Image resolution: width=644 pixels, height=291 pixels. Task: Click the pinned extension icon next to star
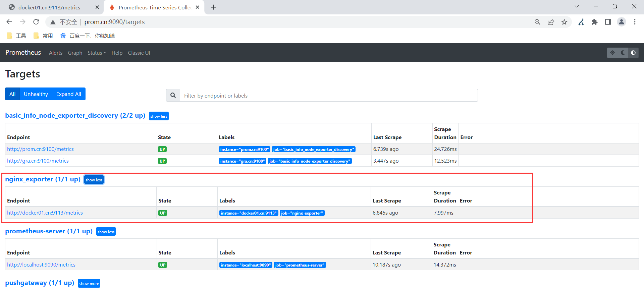581,22
